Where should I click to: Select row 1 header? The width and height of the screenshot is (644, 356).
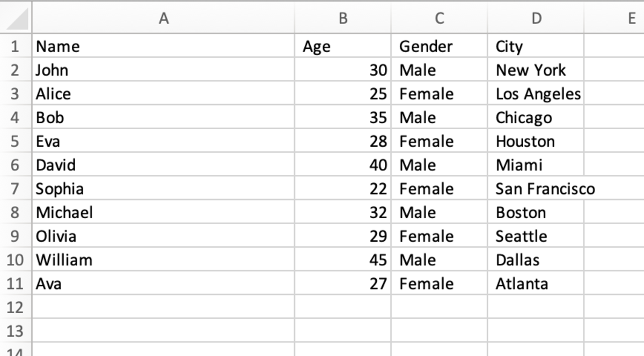pyautogui.click(x=15, y=46)
